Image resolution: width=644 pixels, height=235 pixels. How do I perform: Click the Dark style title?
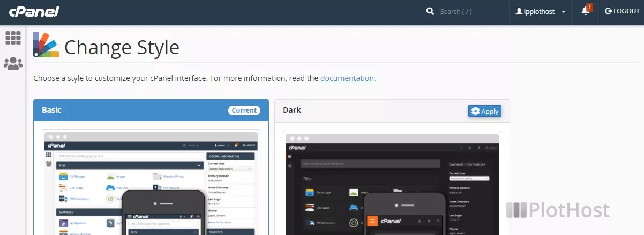pyautogui.click(x=292, y=110)
